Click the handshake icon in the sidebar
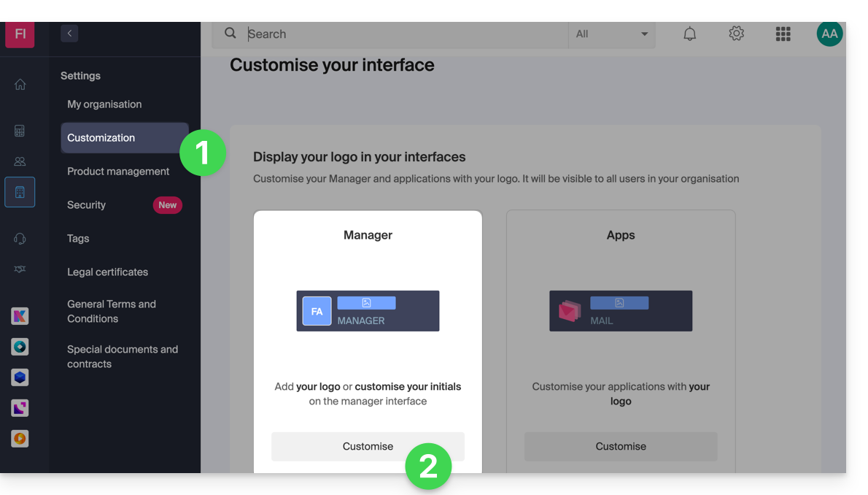 click(20, 269)
